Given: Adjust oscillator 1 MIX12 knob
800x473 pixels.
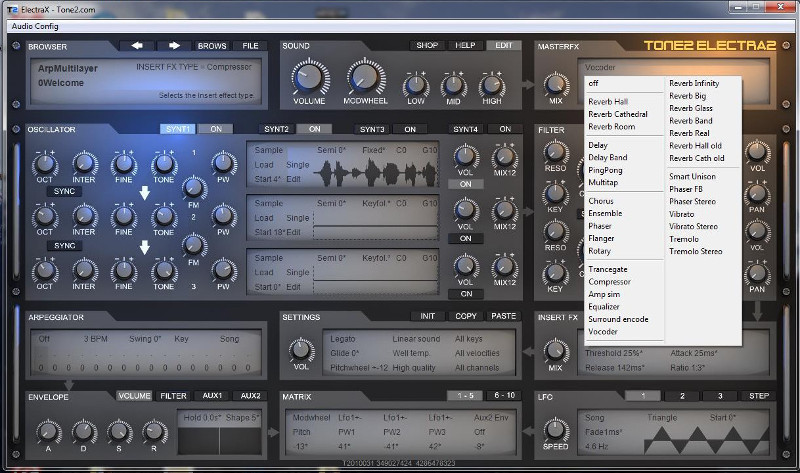Looking at the screenshot, I should point(504,157).
